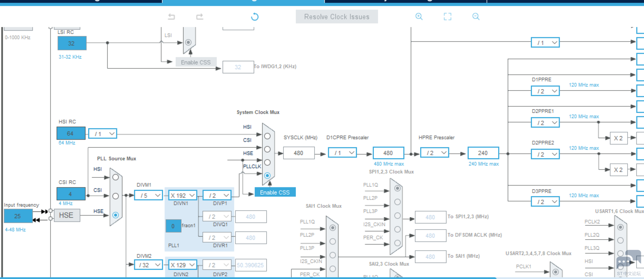Click the circular refresh clock icon

(255, 16)
